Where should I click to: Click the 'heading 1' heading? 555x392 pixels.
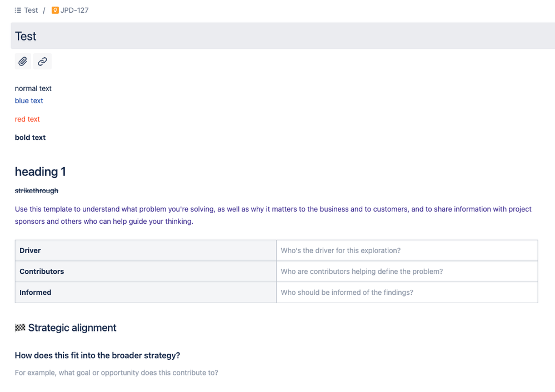pyautogui.click(x=41, y=172)
